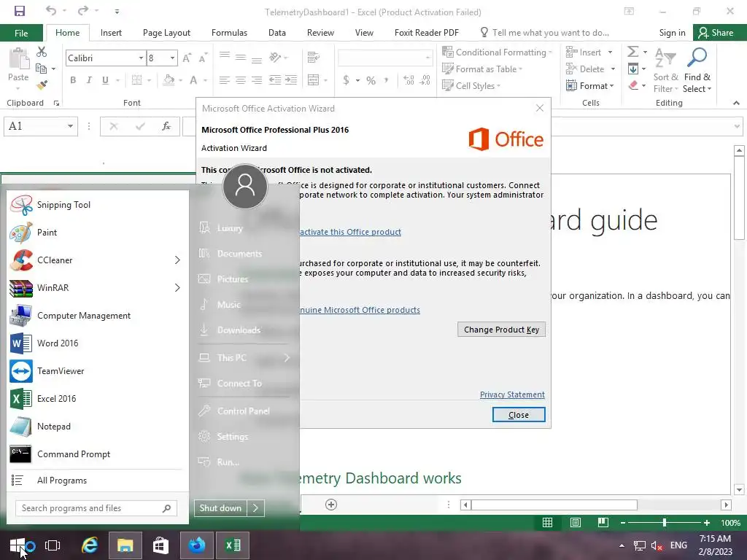Image resolution: width=747 pixels, height=560 pixels.
Task: Click the Merge & Center icon
Action: click(314, 80)
